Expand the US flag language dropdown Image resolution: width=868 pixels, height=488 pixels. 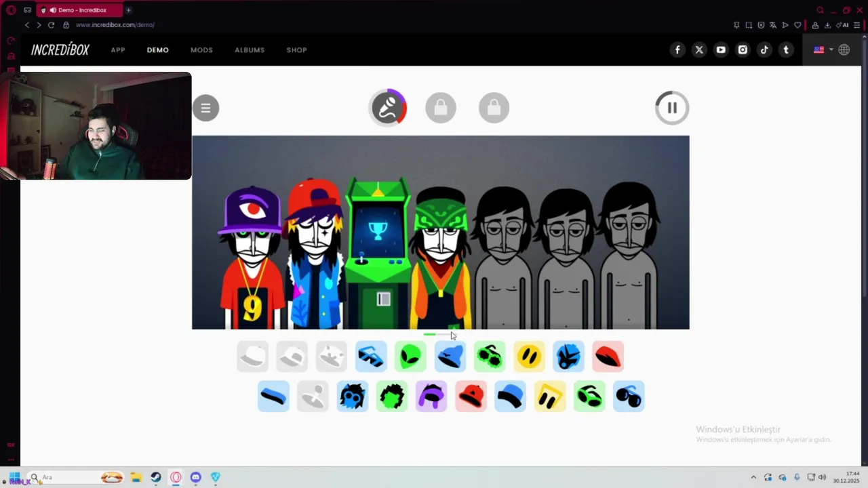823,49
